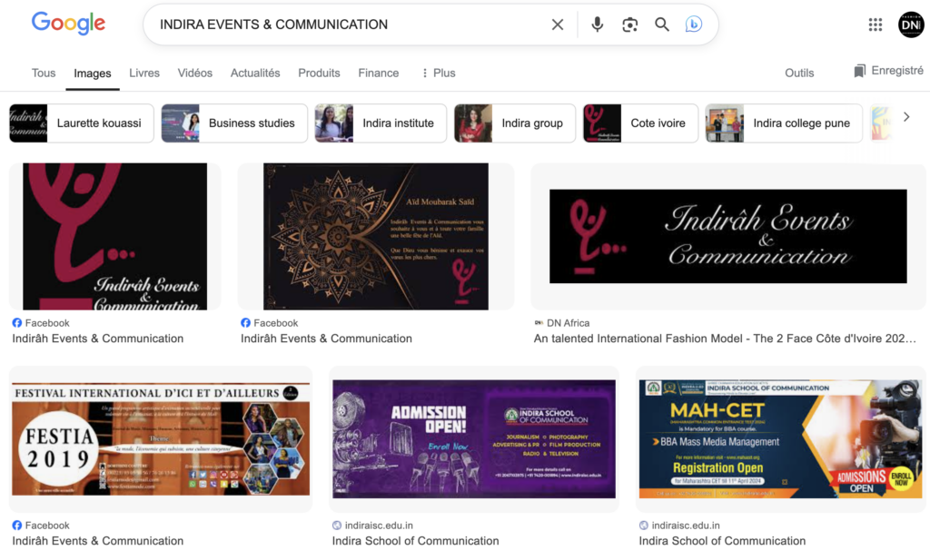Open the title under the first logo image

point(98,339)
